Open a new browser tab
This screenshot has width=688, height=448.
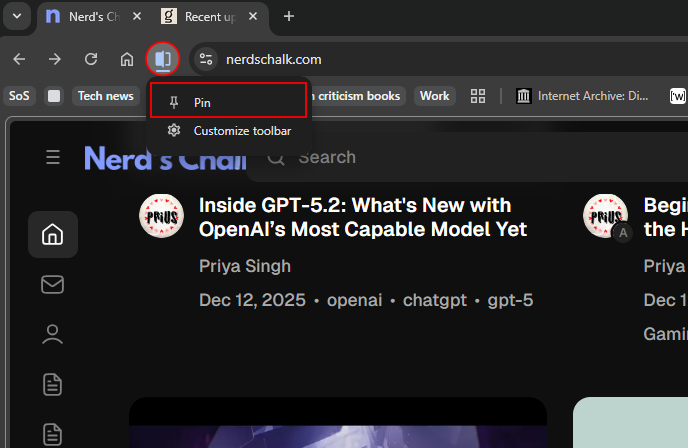coord(289,16)
